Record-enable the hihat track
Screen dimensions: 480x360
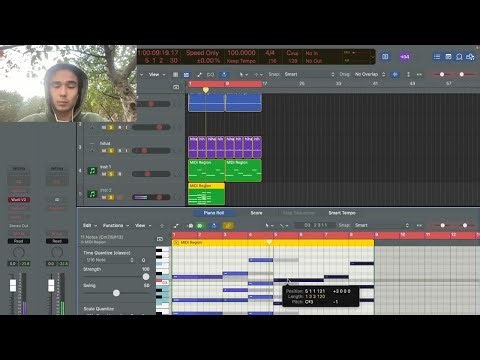[120, 151]
